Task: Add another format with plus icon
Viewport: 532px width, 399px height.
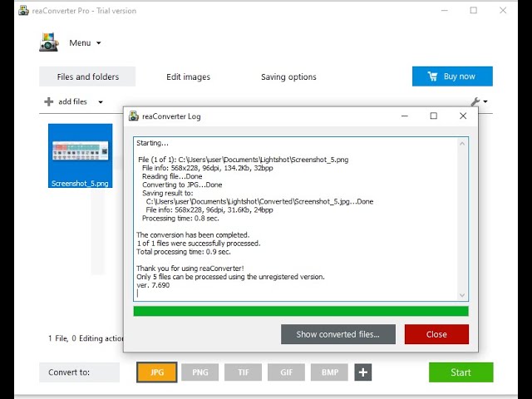Action: [362, 372]
